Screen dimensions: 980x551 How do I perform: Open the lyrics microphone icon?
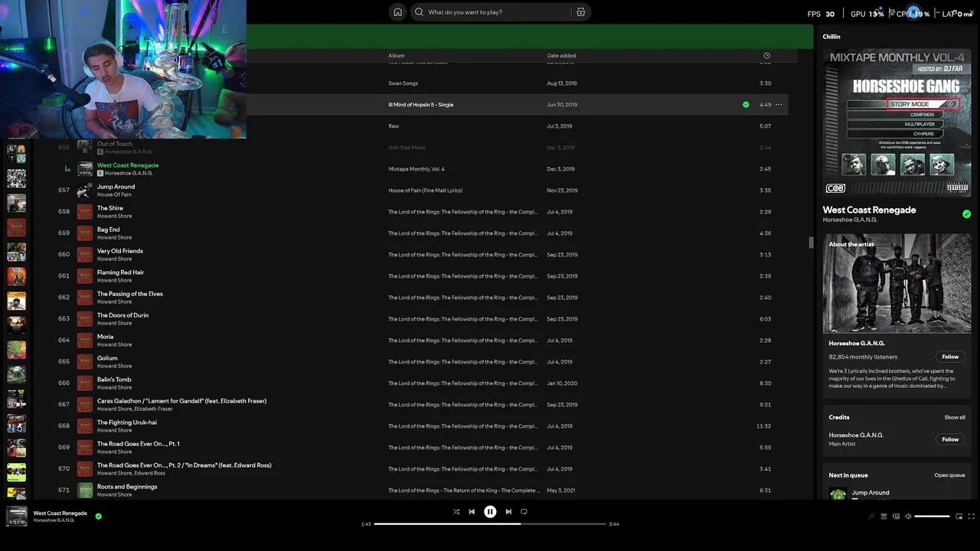[x=871, y=517]
